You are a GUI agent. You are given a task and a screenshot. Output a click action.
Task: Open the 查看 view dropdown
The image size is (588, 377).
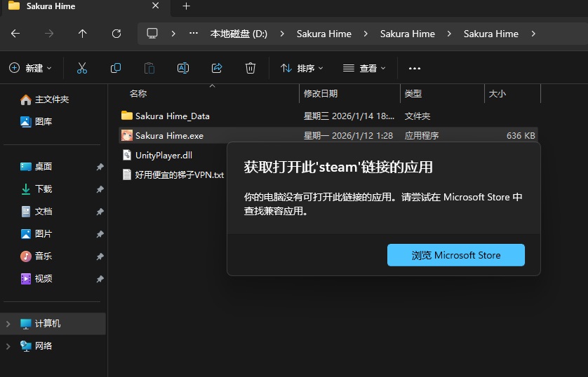coord(364,68)
